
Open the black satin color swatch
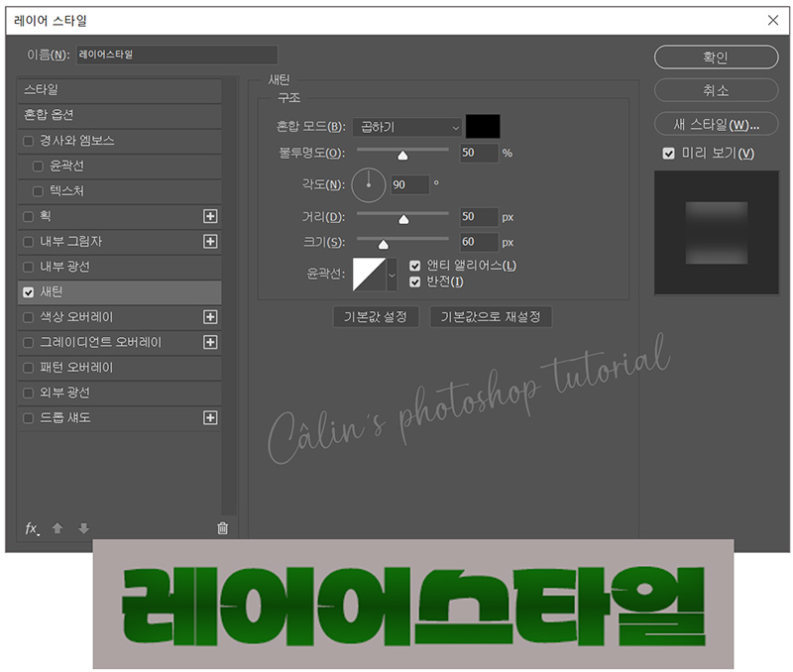(x=483, y=127)
